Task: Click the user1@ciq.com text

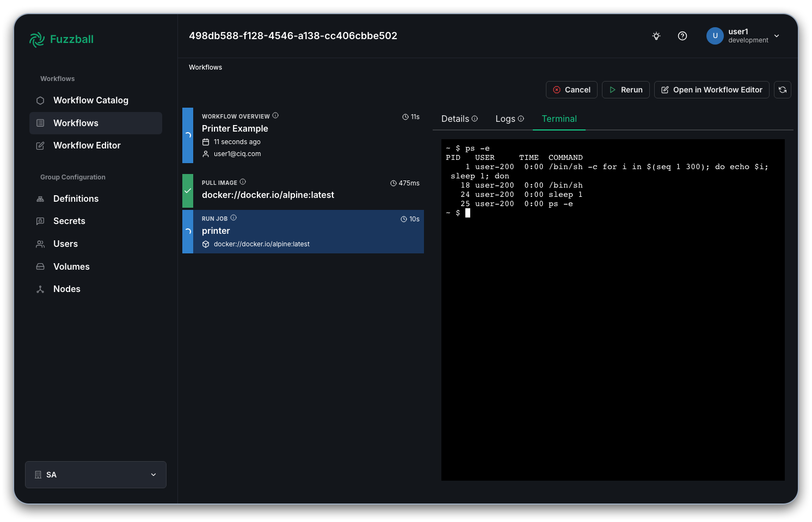Action: [x=237, y=154]
